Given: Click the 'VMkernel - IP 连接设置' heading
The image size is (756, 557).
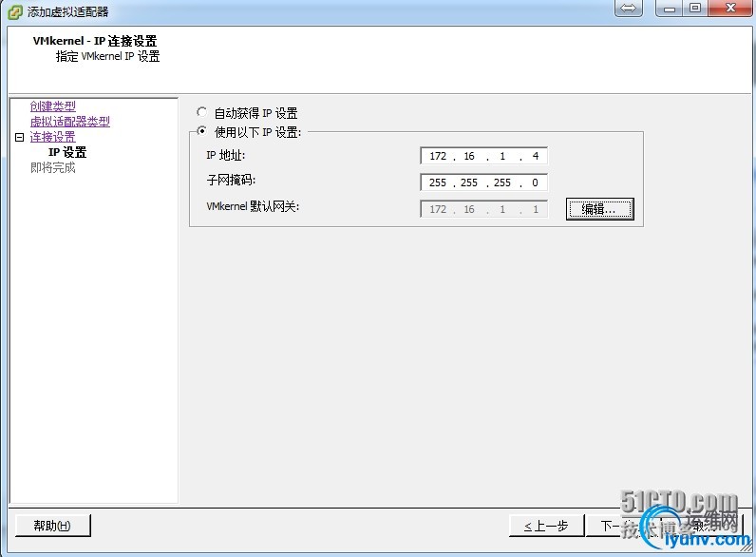Looking at the screenshot, I should click(95, 41).
